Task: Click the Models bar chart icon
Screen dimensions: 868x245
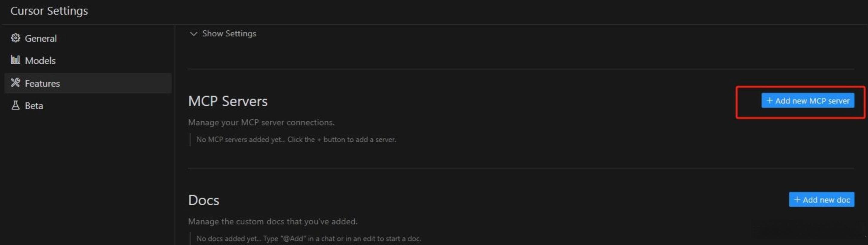Action: 16,60
